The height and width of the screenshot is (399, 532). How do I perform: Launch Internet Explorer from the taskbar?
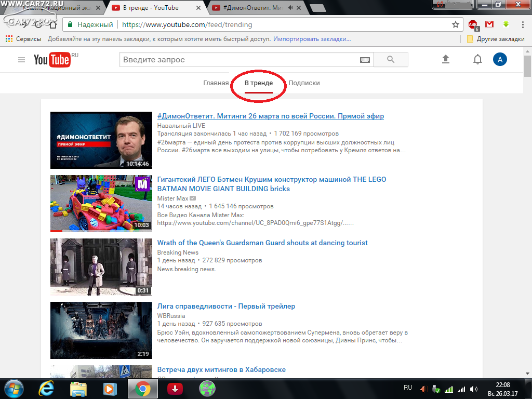click(46, 389)
